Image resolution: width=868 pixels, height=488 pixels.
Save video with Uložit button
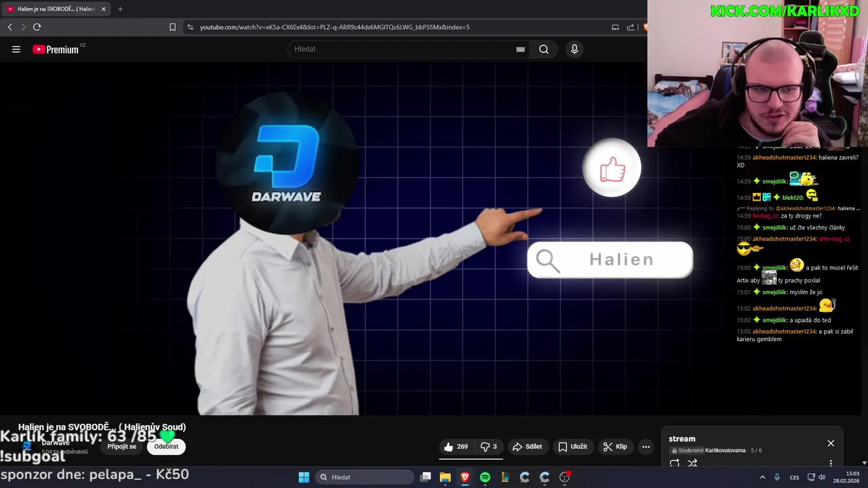click(573, 447)
